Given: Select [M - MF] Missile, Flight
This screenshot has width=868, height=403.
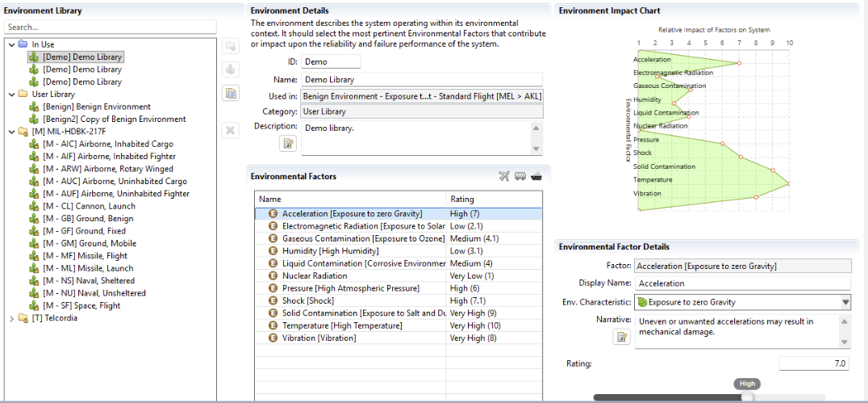Looking at the screenshot, I should 85,255.
